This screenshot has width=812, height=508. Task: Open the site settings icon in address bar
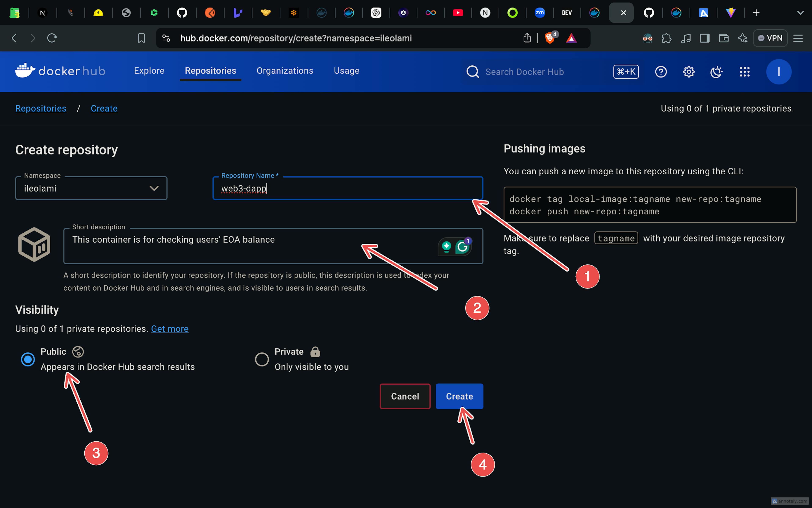(x=166, y=38)
